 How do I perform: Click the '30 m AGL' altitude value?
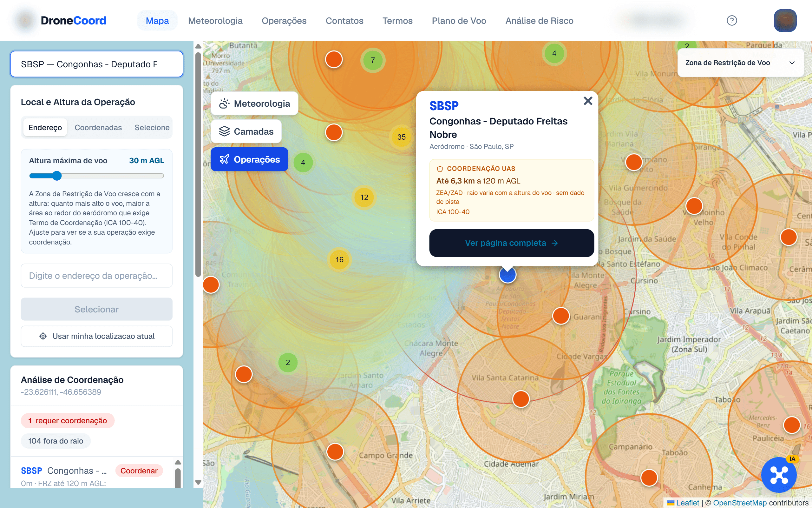(147, 161)
